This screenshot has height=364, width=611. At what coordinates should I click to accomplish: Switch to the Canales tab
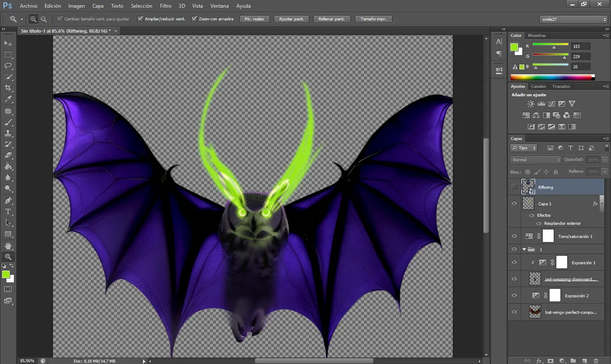click(x=538, y=86)
